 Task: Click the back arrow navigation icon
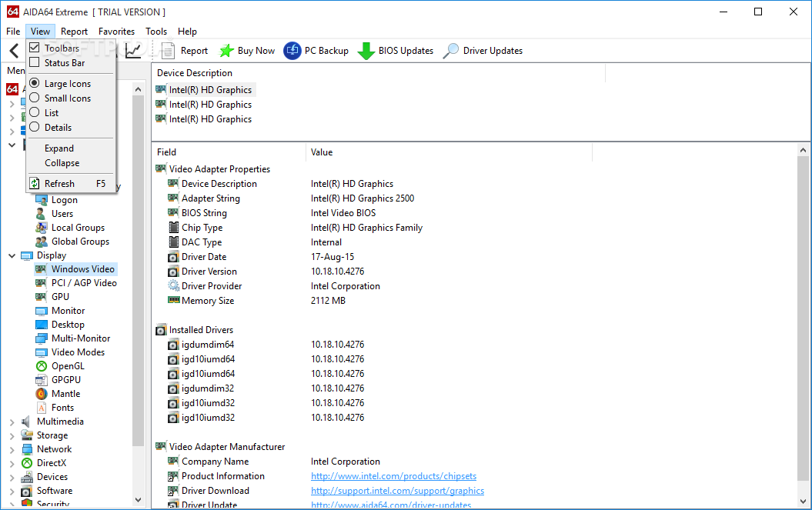point(14,50)
